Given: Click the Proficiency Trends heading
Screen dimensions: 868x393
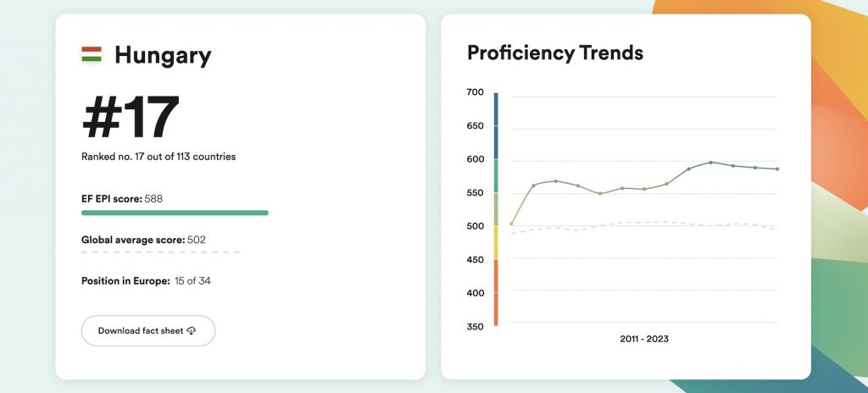Looking at the screenshot, I should pos(555,53).
